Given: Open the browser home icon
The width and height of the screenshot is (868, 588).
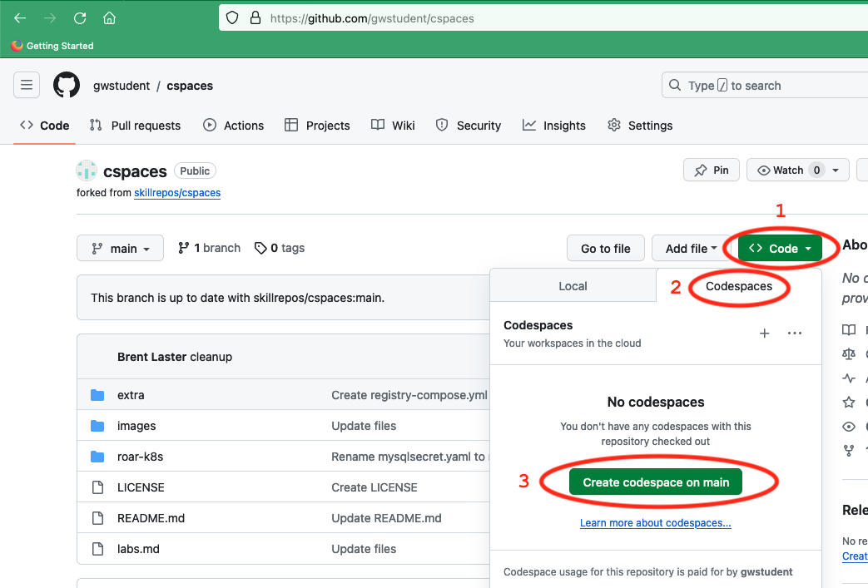Looking at the screenshot, I should (x=109, y=18).
